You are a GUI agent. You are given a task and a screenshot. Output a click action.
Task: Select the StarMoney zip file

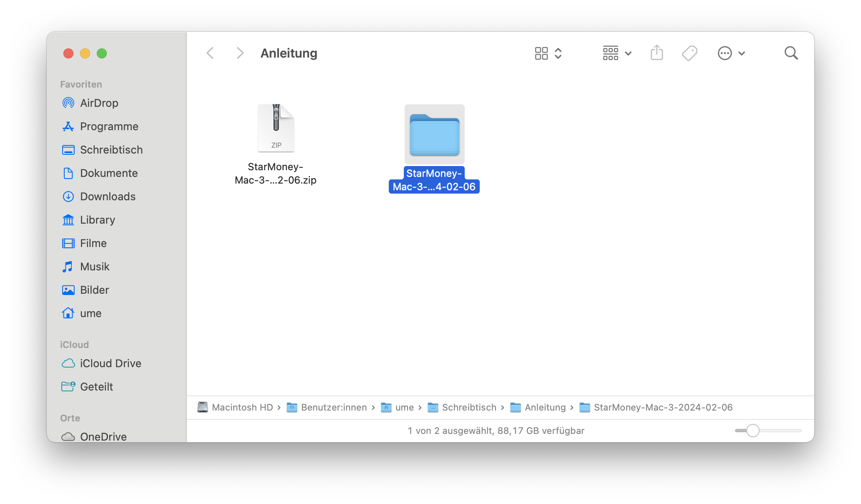pos(276,129)
